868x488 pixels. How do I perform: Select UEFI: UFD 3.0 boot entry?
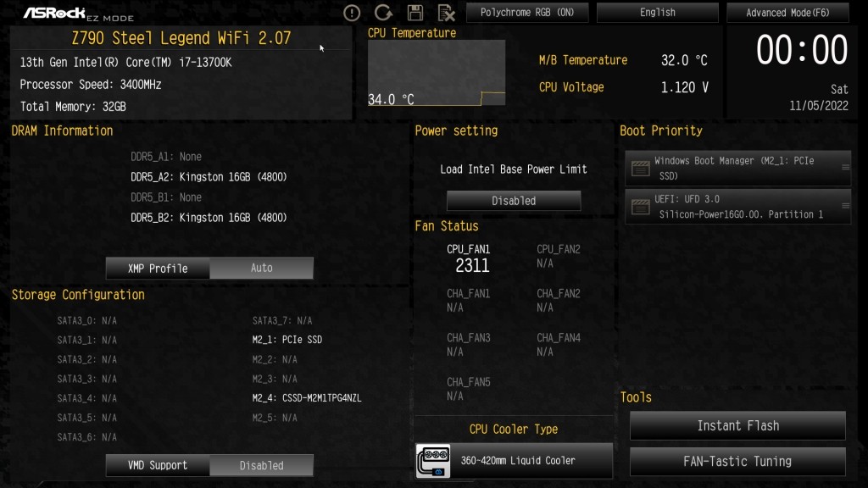click(x=738, y=207)
